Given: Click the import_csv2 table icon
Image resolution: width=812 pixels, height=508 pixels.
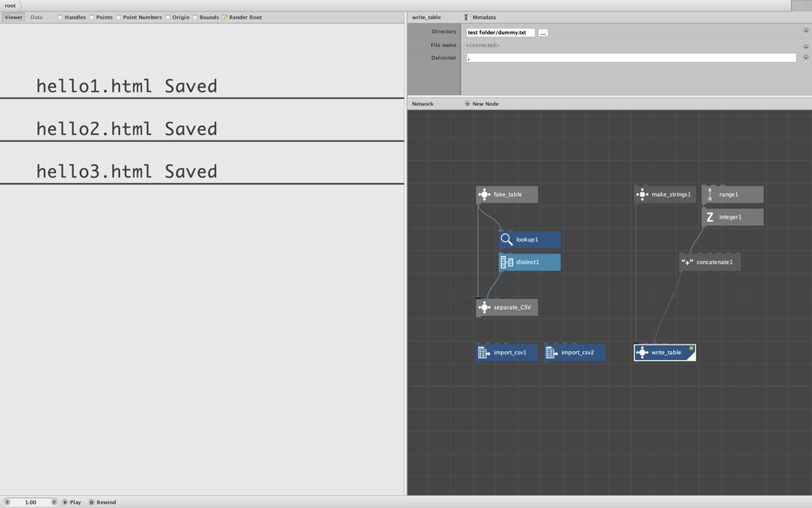Looking at the screenshot, I should [x=551, y=353].
